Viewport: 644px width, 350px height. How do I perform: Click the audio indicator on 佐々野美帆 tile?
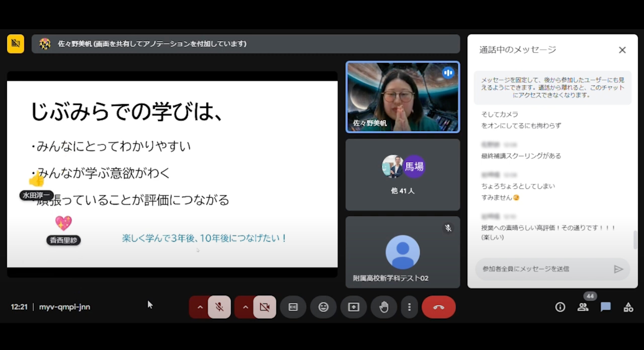448,73
